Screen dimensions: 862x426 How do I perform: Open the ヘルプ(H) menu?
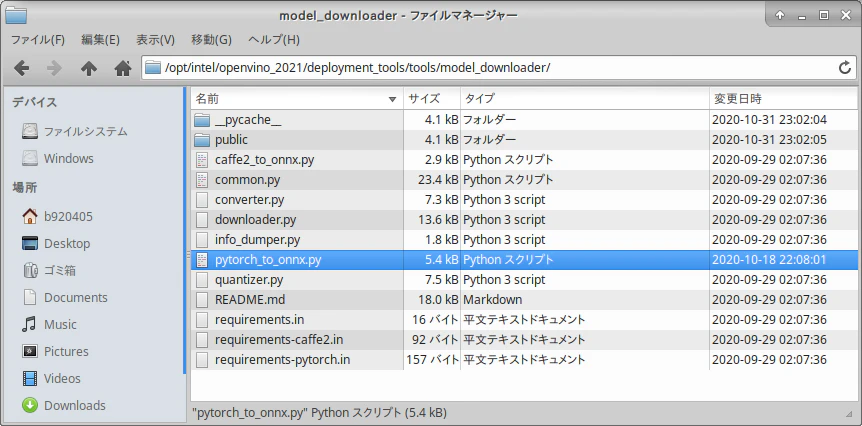(274, 40)
